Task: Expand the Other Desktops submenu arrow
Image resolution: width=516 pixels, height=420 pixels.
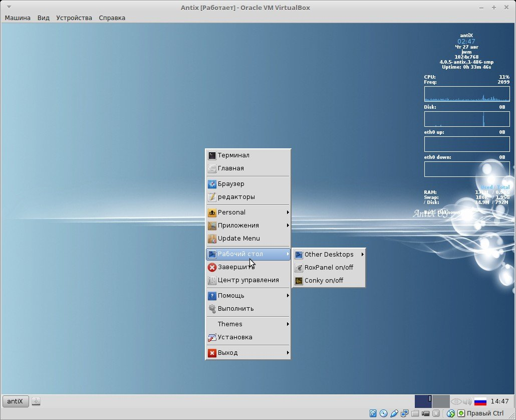Action: [x=363, y=255]
